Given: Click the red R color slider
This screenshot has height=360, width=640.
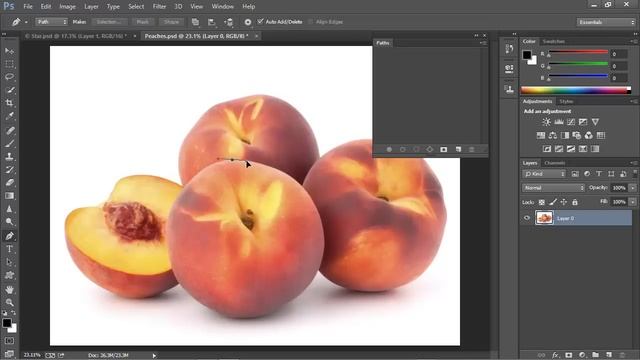Looking at the screenshot, I should (578, 52).
